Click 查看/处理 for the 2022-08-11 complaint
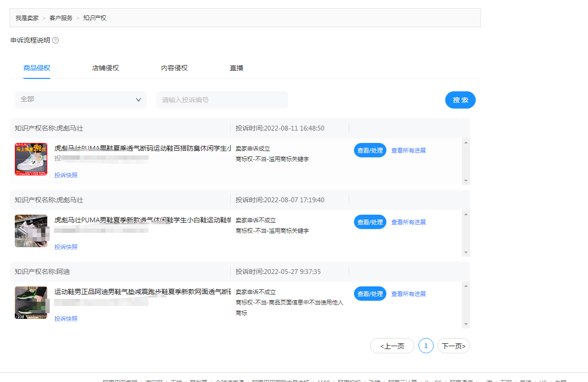Image resolution: width=588 pixels, height=382 pixels. click(370, 150)
